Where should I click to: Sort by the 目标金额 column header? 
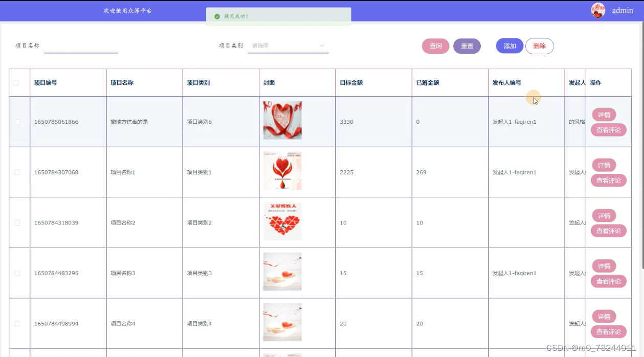click(x=351, y=83)
